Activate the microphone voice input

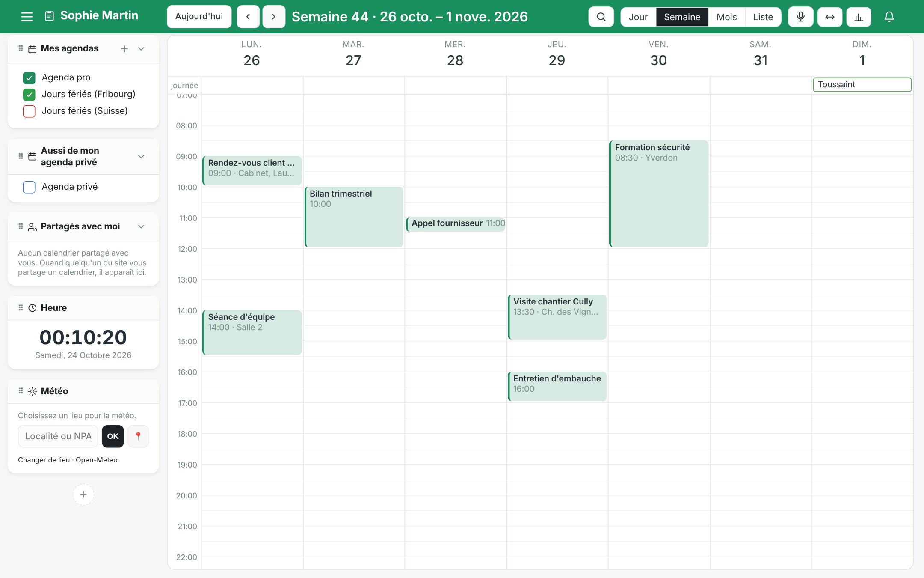pos(801,17)
